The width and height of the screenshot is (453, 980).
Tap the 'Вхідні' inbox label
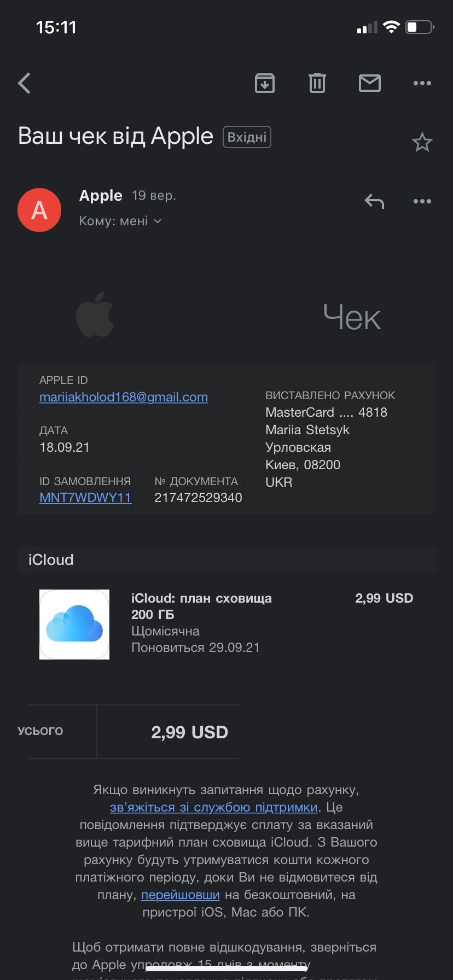point(247,137)
